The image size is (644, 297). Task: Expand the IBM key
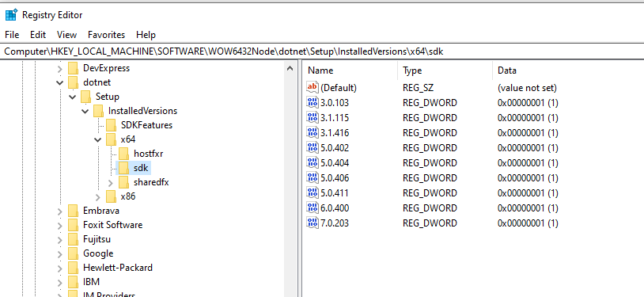60,282
